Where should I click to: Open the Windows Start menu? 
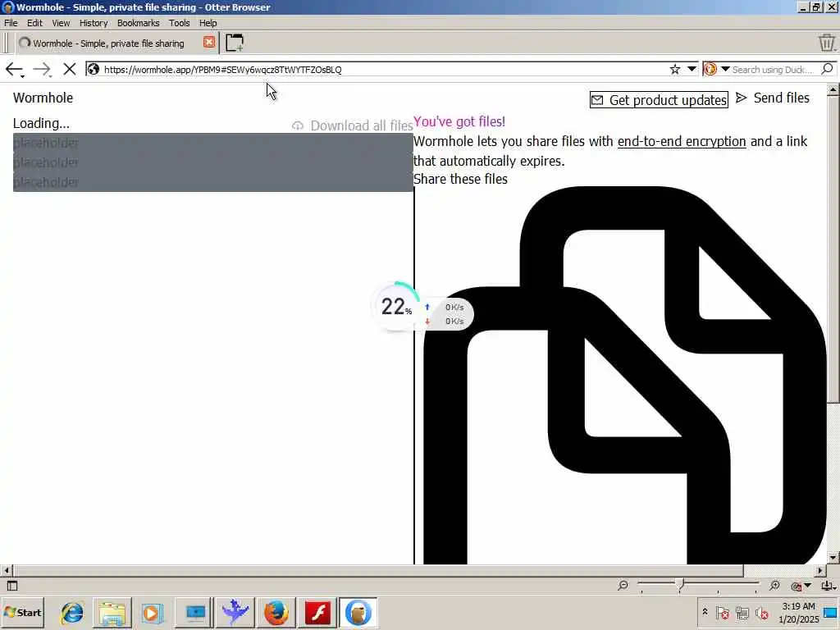coord(22,612)
